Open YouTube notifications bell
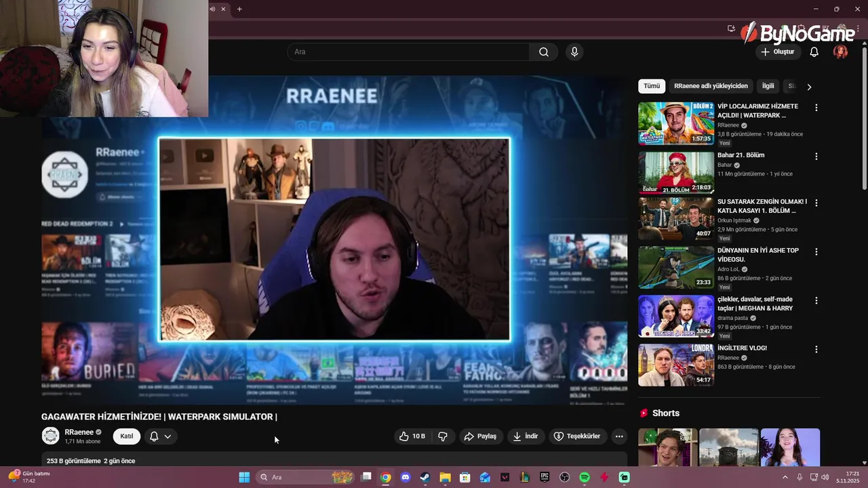Screen dimensions: 868x488 coord(814,52)
